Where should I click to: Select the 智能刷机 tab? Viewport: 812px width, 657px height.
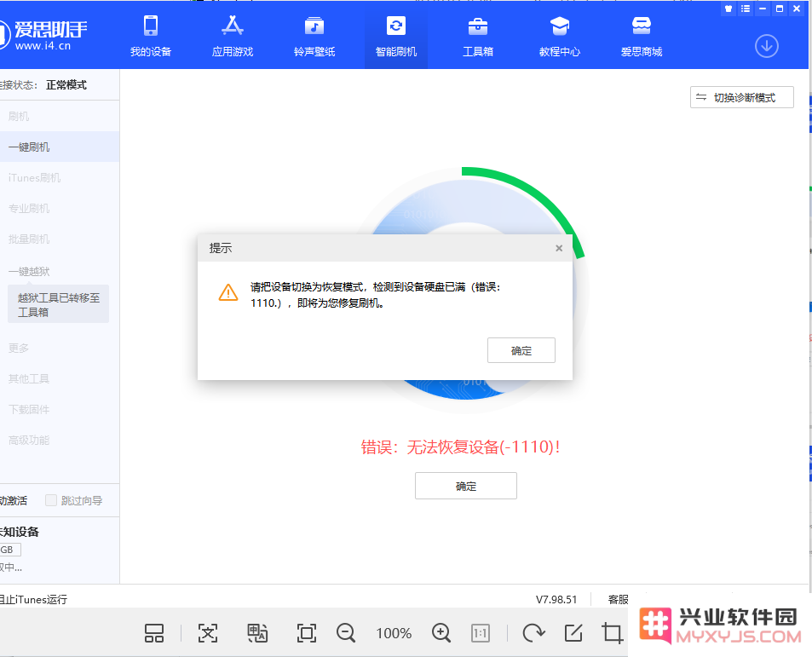coord(396,37)
